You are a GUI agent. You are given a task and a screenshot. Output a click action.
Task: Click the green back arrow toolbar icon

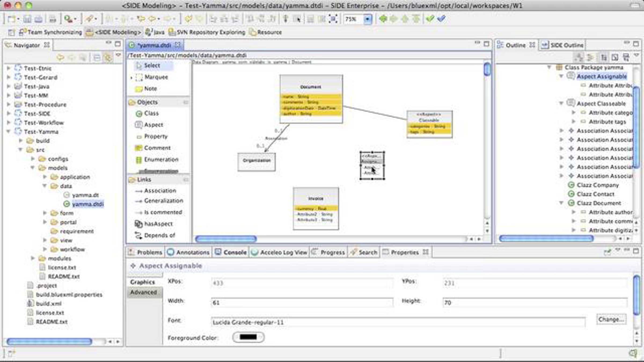tap(383, 19)
